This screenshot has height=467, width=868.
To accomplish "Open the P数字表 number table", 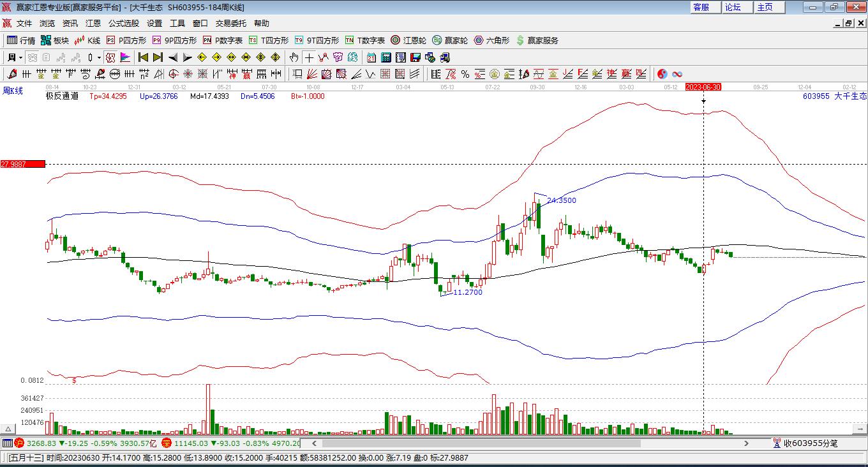I will click(223, 40).
